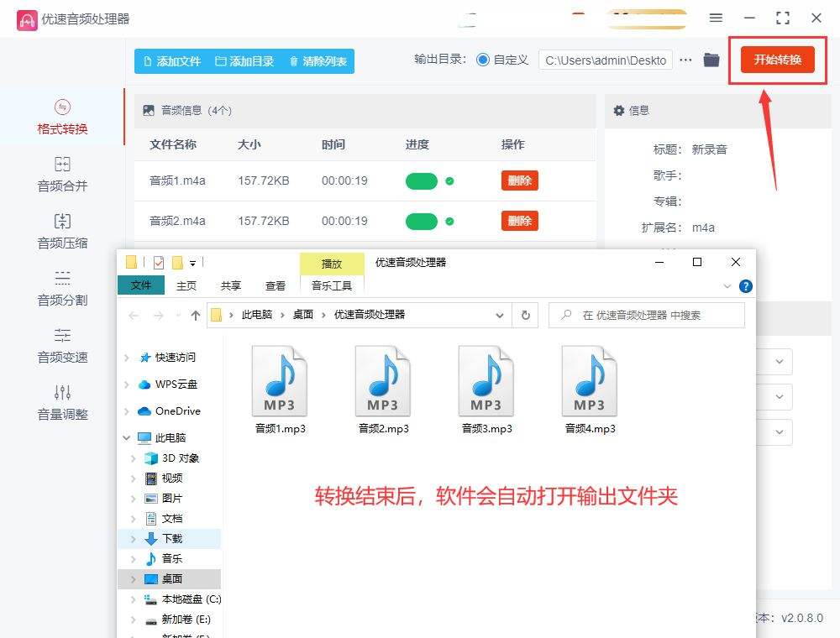The width and height of the screenshot is (840, 638).
Task: Select 文档 in navigation pane
Action: [172, 518]
